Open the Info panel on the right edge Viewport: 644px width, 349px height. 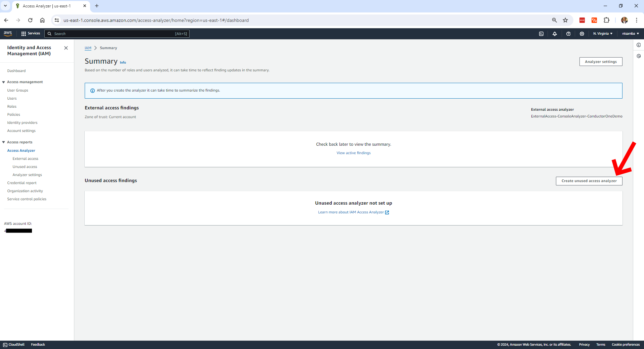coord(639,45)
